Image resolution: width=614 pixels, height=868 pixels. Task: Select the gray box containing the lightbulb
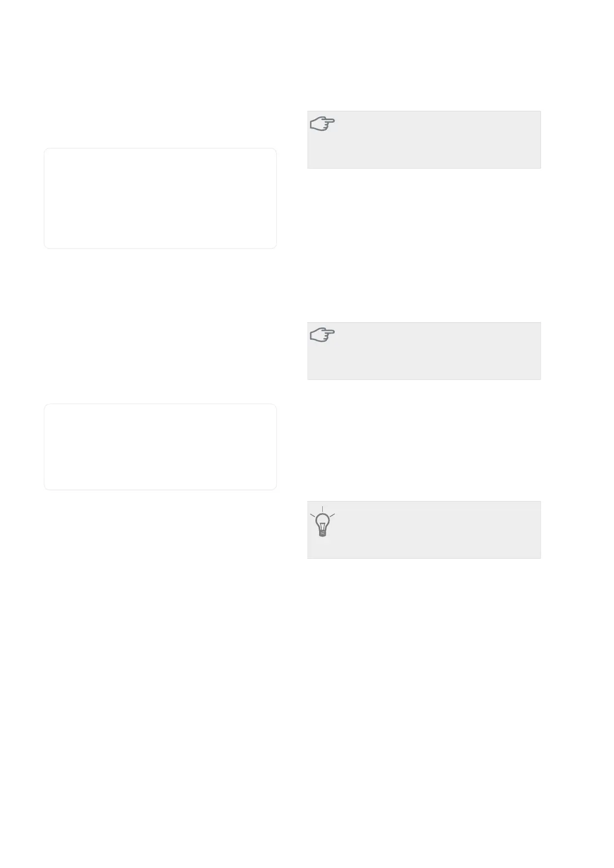424,529
